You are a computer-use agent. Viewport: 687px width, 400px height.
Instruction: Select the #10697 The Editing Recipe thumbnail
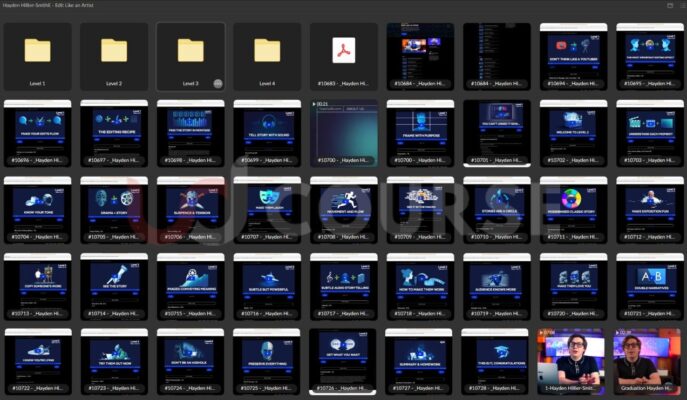point(114,128)
